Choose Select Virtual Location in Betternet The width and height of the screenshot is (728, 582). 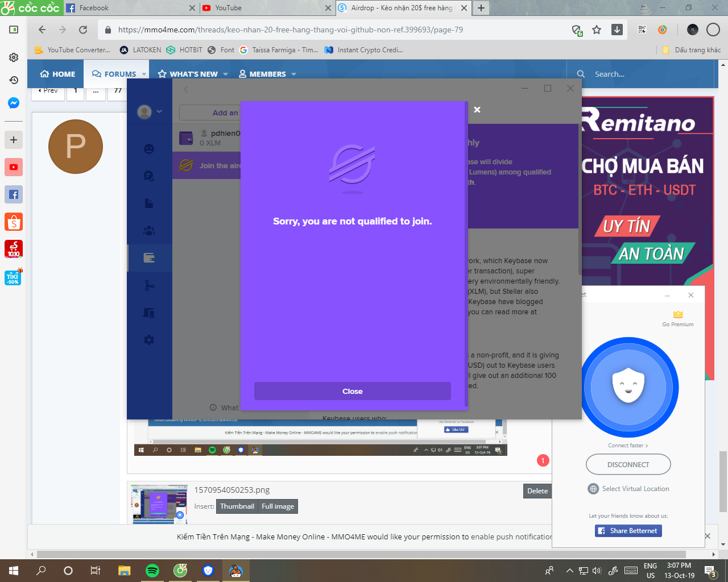(628, 489)
